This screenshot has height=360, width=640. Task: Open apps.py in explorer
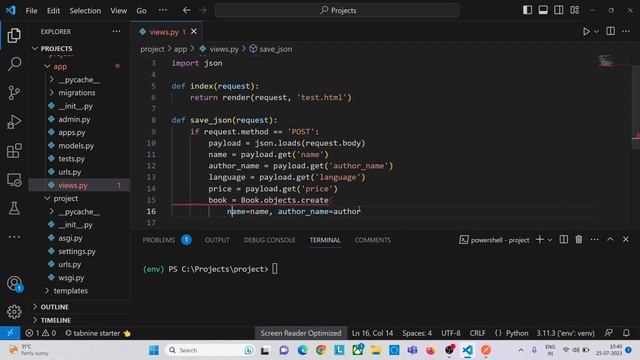[x=80, y=132]
